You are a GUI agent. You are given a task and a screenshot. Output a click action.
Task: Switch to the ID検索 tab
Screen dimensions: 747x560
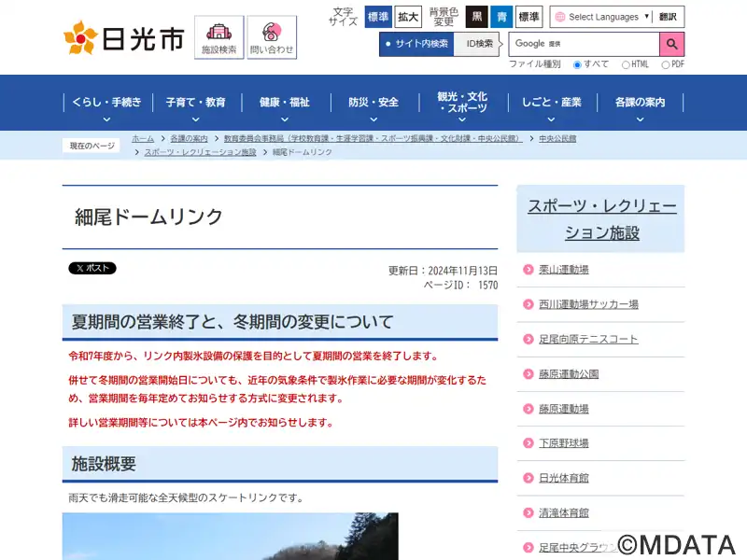[480, 44]
